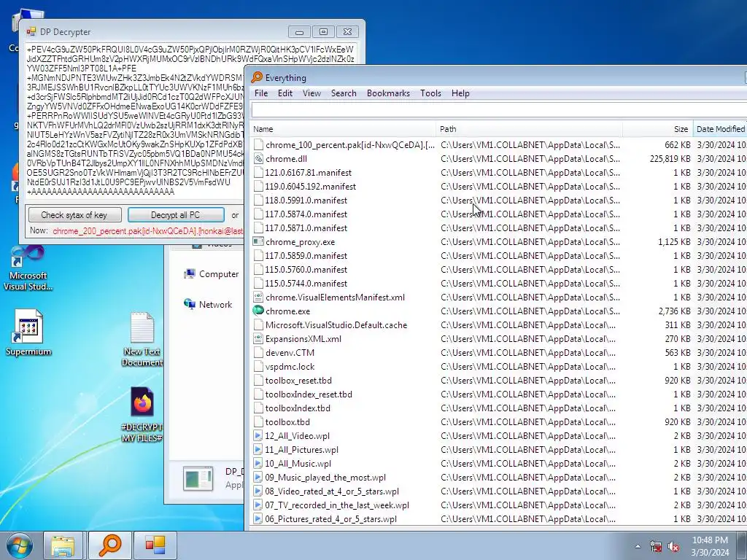Select toolboxIndex_reset.tbd file name
747x560 pixels.
[309, 394]
